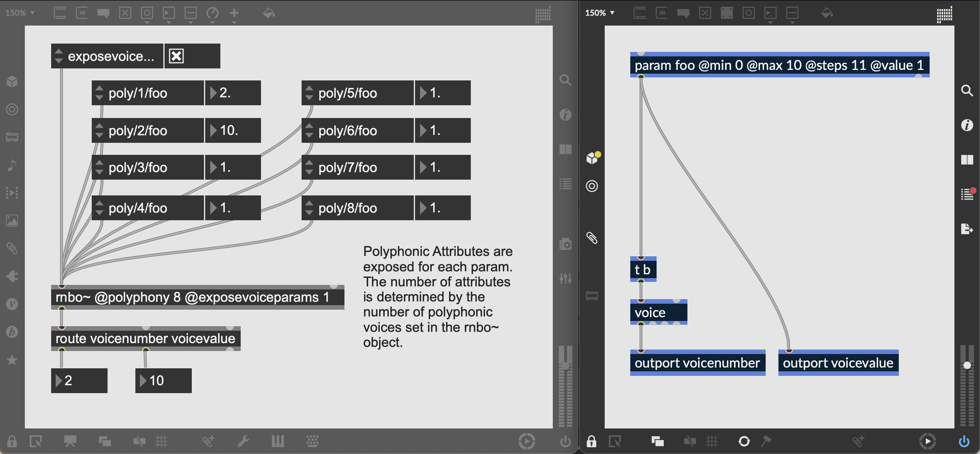Open the exposevoice... attribute menu arrows
Viewport: 980px width, 454px height.
pyautogui.click(x=59, y=56)
